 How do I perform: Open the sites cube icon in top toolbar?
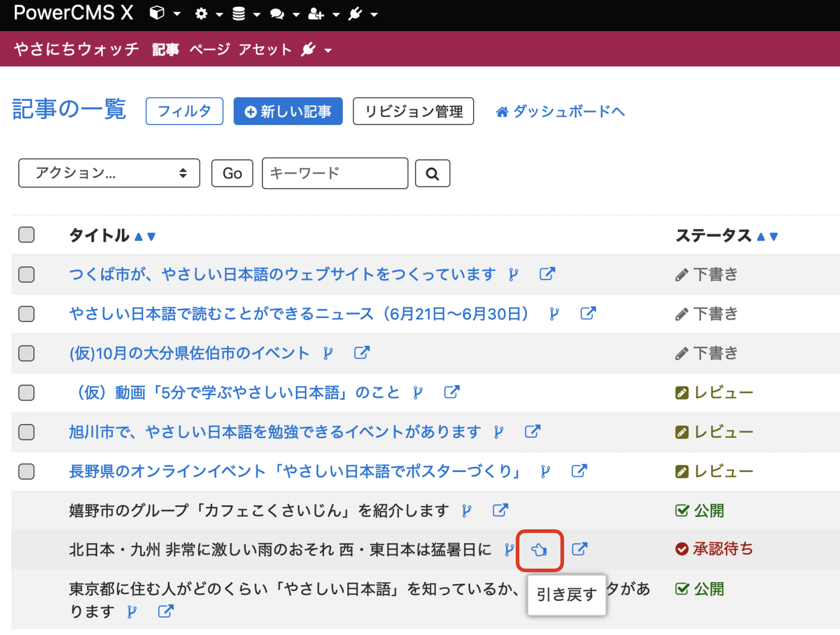(156, 14)
